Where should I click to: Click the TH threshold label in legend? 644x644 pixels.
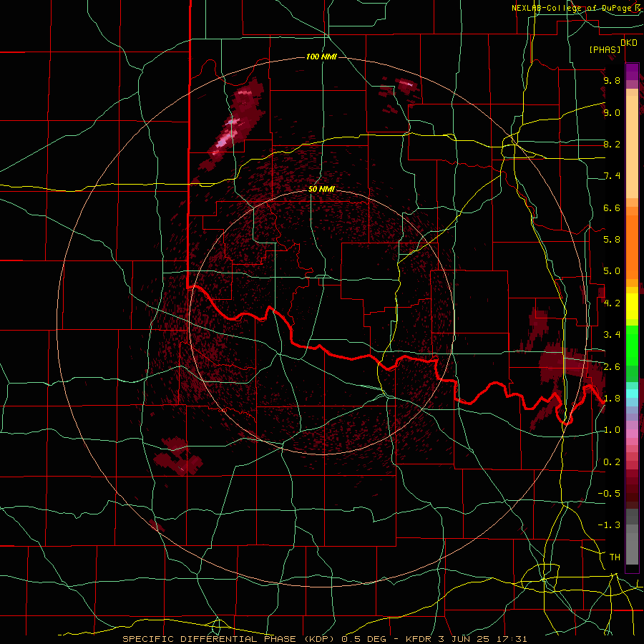click(615, 557)
